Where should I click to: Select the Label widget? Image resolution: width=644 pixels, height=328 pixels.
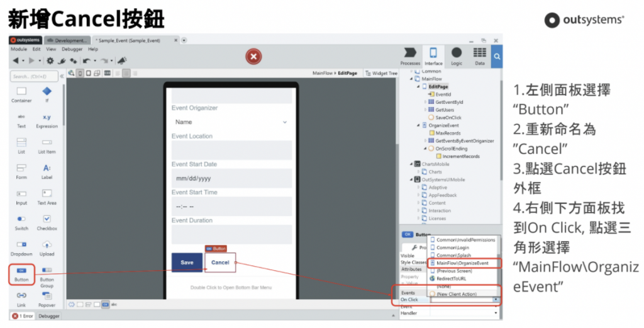(47, 172)
